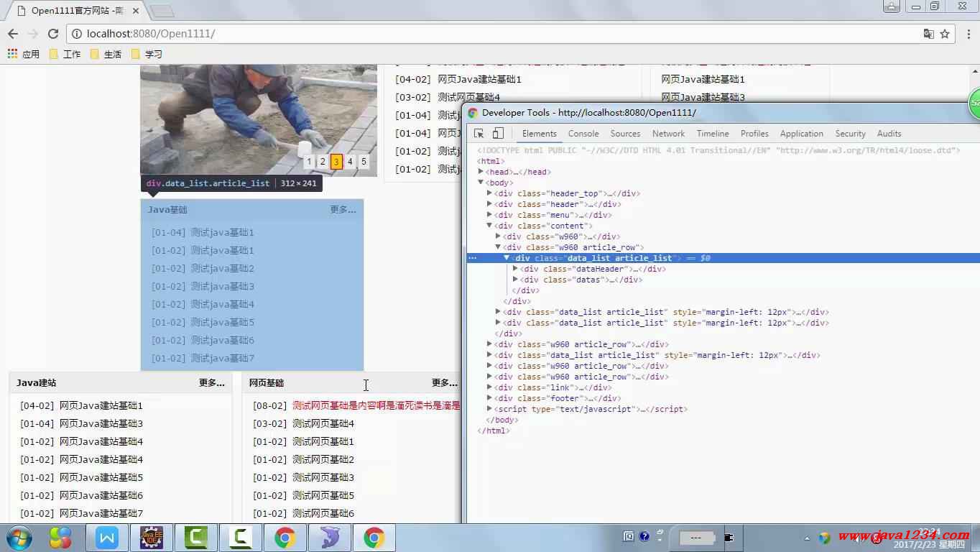This screenshot has width=980, height=552.
Task: Switch to the Application tab in DevTools
Action: 802,134
